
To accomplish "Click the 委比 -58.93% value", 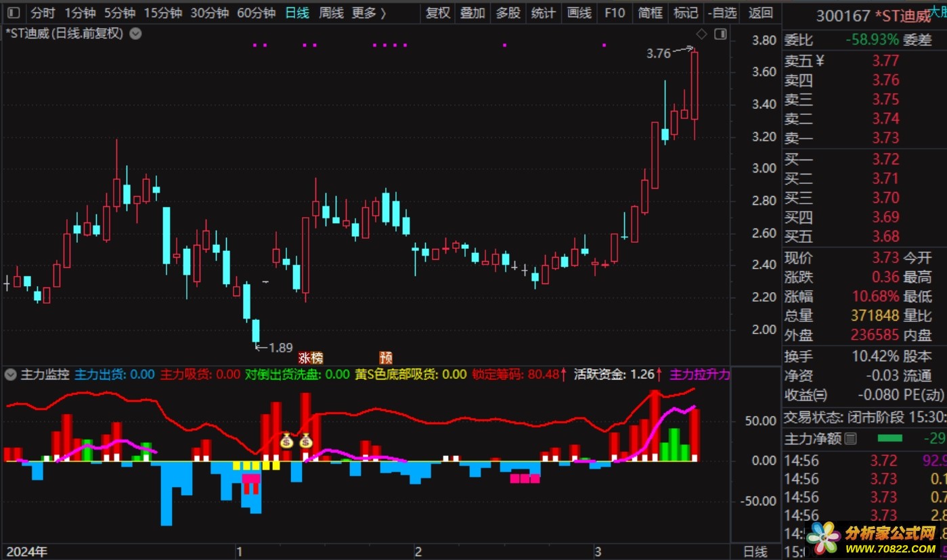I will 872,40.
